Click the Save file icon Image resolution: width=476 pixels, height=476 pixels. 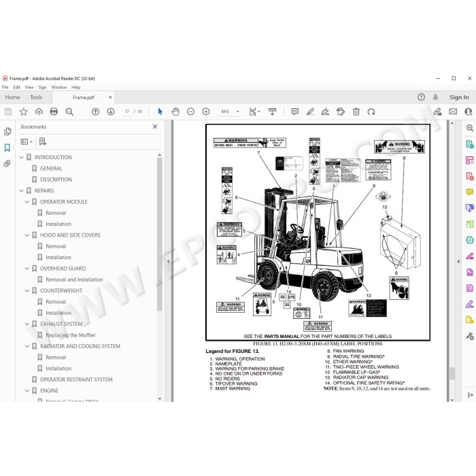pos(8,112)
